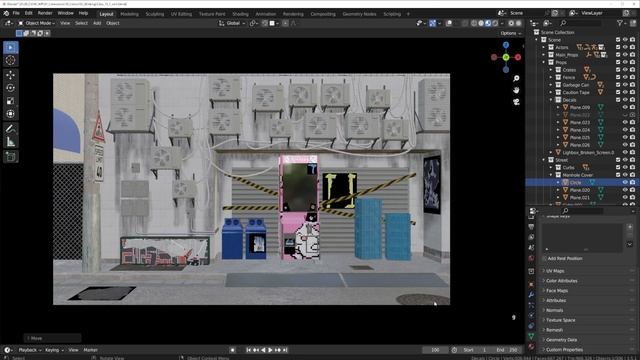Switch to the Geometry Nodes workspace tab
The height and width of the screenshot is (360, 640).
click(359, 14)
